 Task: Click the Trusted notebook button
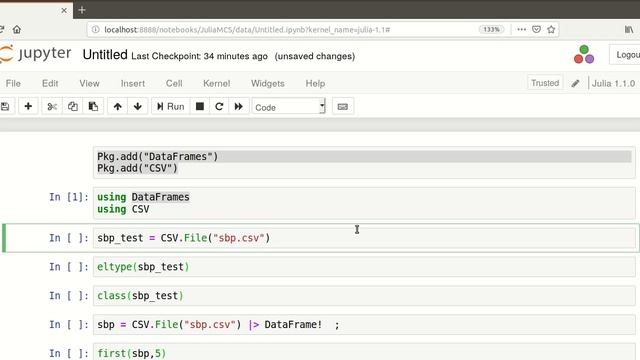(545, 83)
